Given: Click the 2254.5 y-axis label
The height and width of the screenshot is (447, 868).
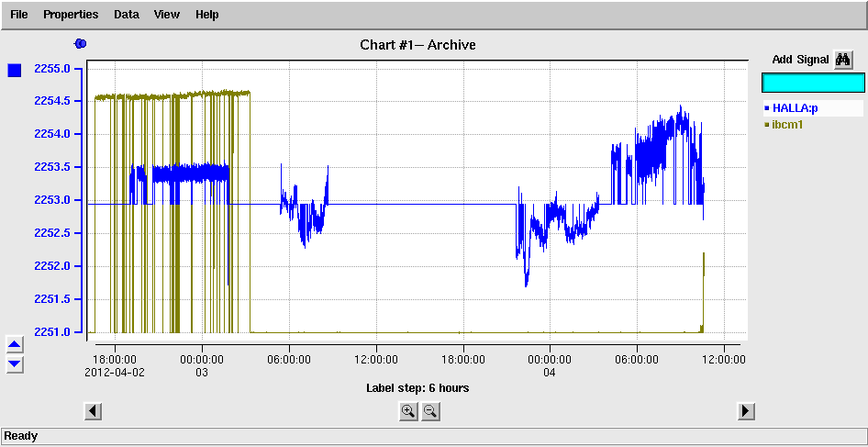Looking at the screenshot, I should 52,101.
